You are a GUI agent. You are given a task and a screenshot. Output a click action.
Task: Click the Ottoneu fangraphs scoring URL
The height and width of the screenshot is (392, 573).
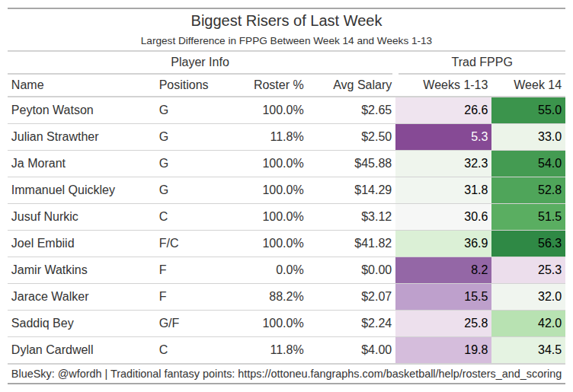click(400, 374)
